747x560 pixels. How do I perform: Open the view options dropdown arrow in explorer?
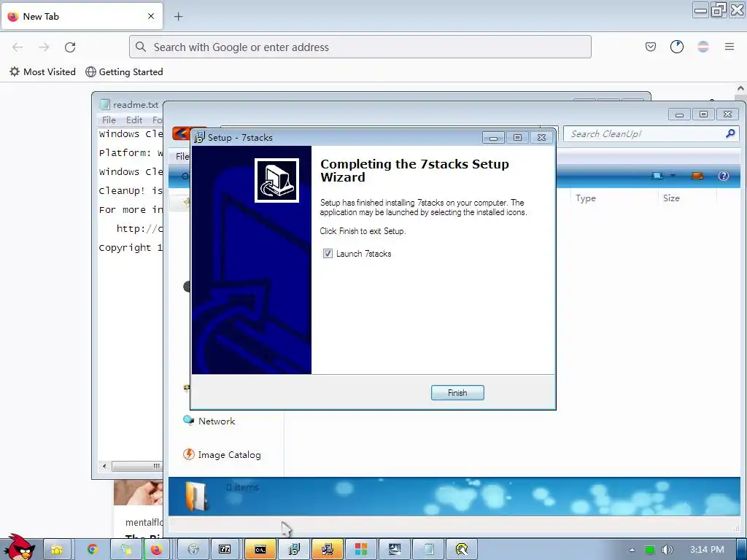[673, 176]
